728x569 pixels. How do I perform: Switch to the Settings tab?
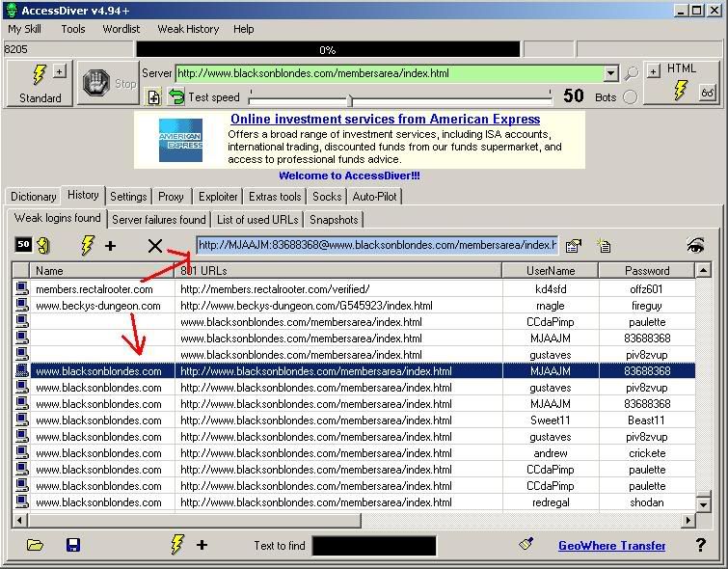(x=128, y=197)
